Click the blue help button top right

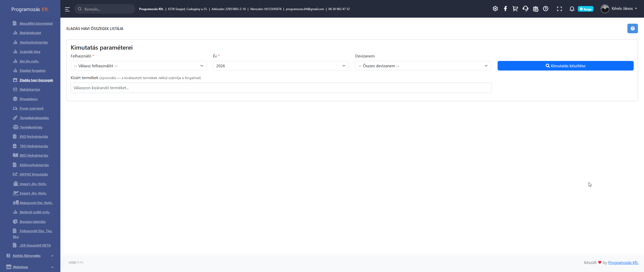pyautogui.click(x=632, y=28)
